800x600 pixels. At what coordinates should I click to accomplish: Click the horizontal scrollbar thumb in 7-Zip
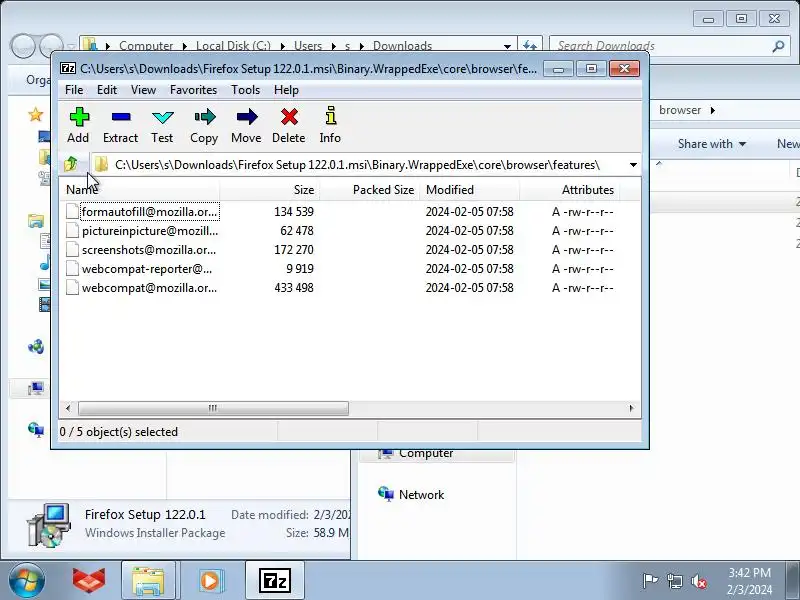[213, 408]
